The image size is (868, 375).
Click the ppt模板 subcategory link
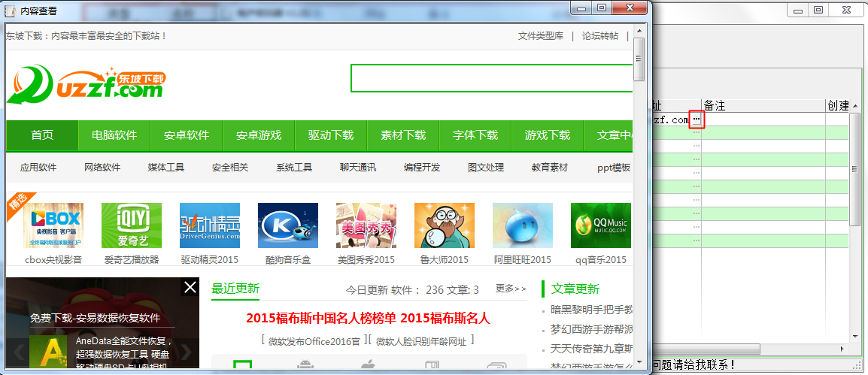pyautogui.click(x=614, y=168)
